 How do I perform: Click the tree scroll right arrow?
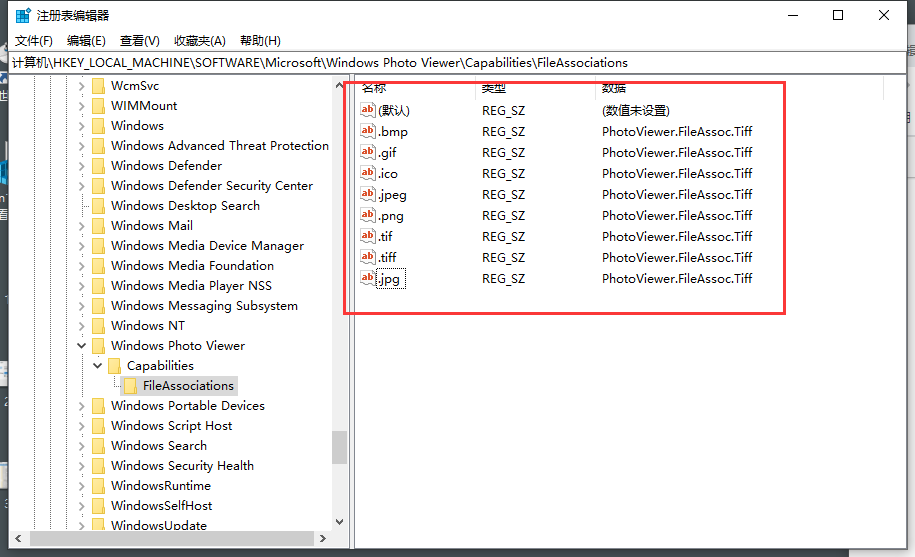point(323,539)
